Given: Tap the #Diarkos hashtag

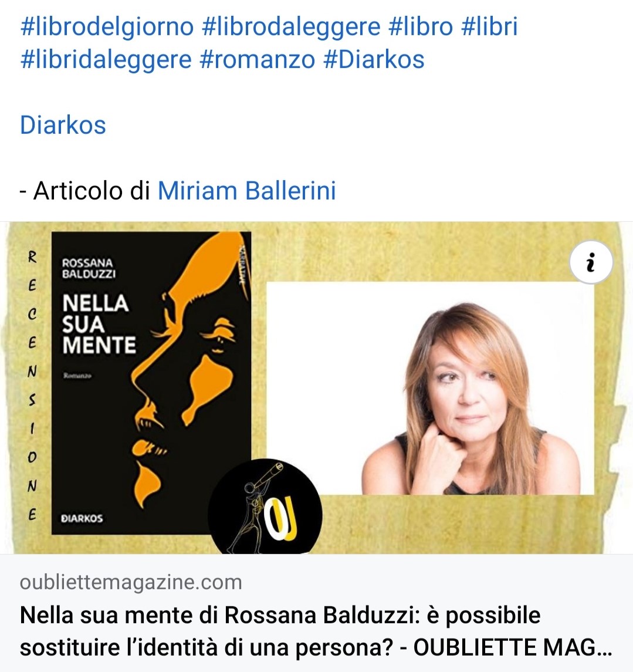Looking at the screenshot, I should click(x=374, y=60).
